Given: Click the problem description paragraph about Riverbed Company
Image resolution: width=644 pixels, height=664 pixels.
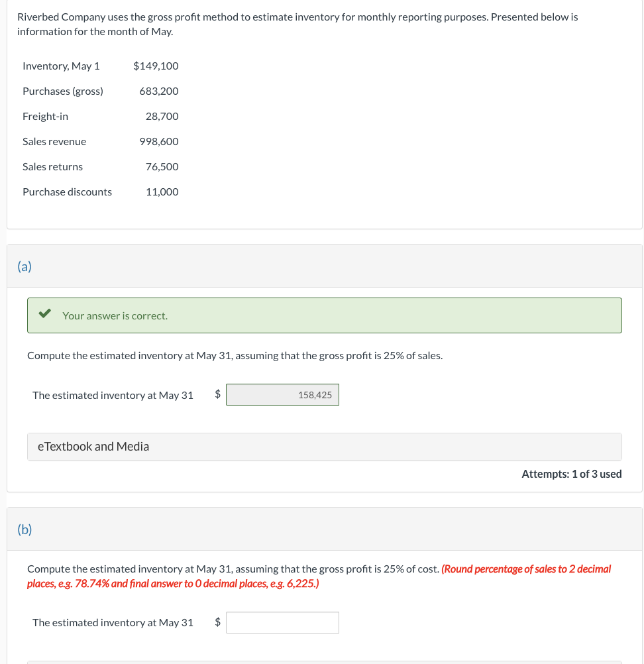Looking at the screenshot, I should [297, 24].
